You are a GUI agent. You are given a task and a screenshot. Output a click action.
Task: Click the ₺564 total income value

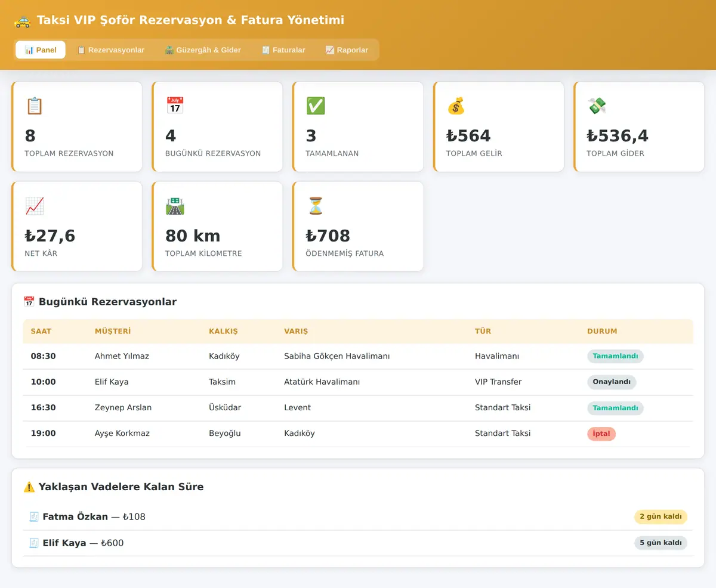(x=468, y=136)
